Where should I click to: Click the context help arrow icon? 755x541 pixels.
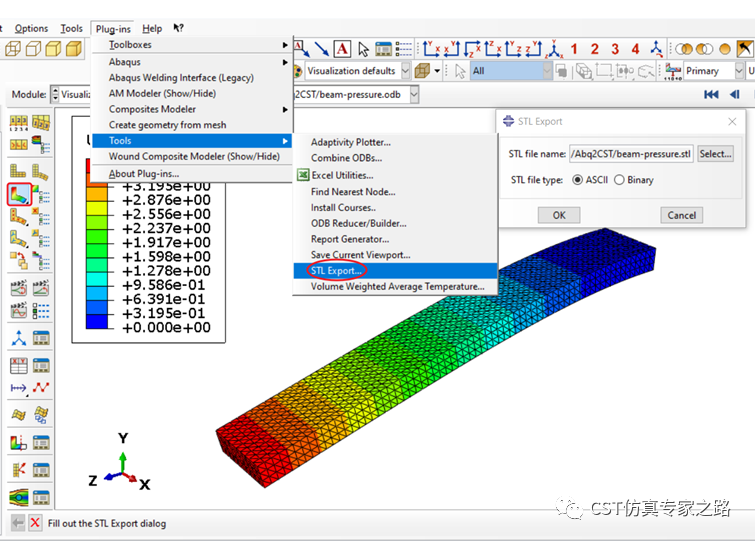coord(178,28)
